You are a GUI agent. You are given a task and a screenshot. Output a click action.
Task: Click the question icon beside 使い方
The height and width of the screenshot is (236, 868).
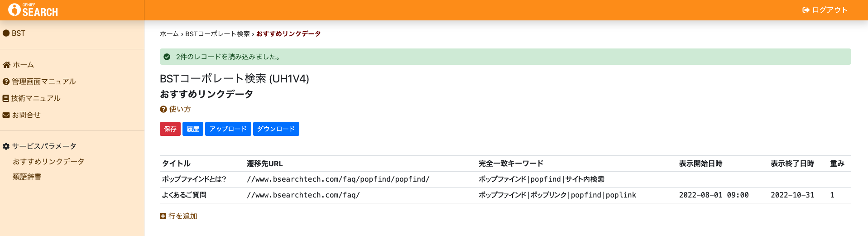coord(163,109)
